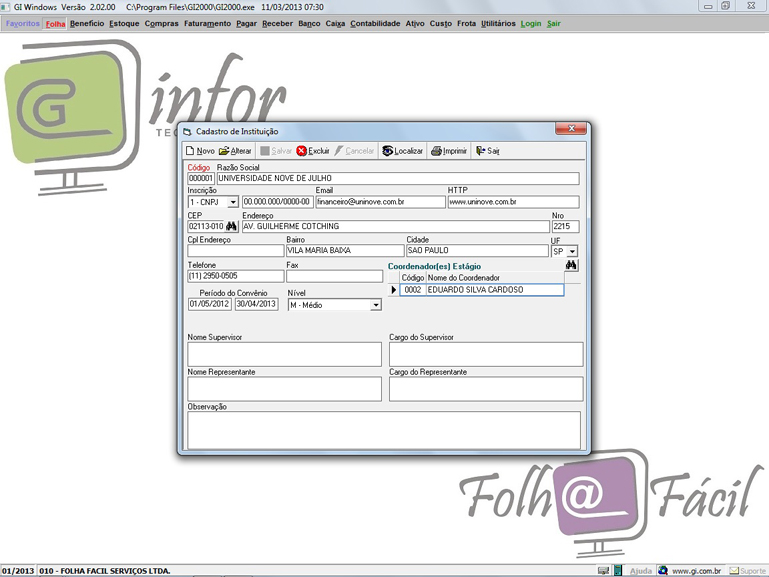Open the Pagar menu
The height and width of the screenshot is (577, 769).
[246, 24]
